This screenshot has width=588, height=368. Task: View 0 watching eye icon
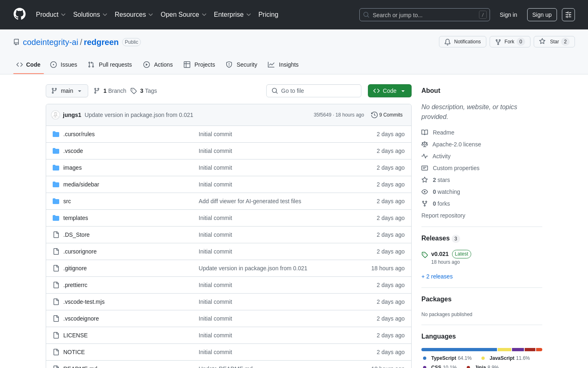click(425, 192)
